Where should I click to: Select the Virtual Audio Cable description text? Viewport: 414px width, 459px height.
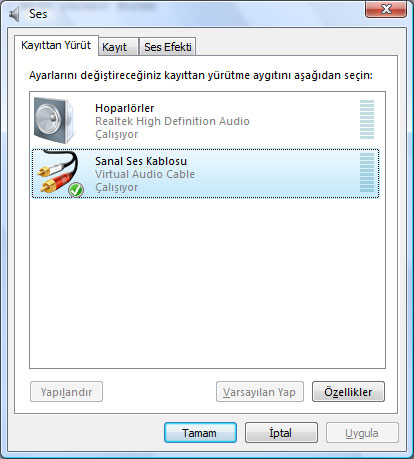click(145, 174)
